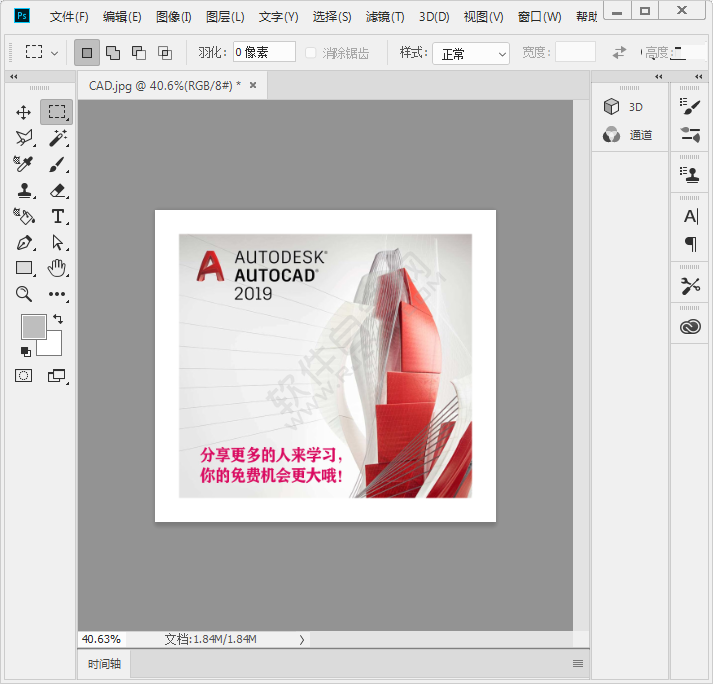Screen dimensions: 713x684
Task: Change the screen mode
Action: coord(57,376)
